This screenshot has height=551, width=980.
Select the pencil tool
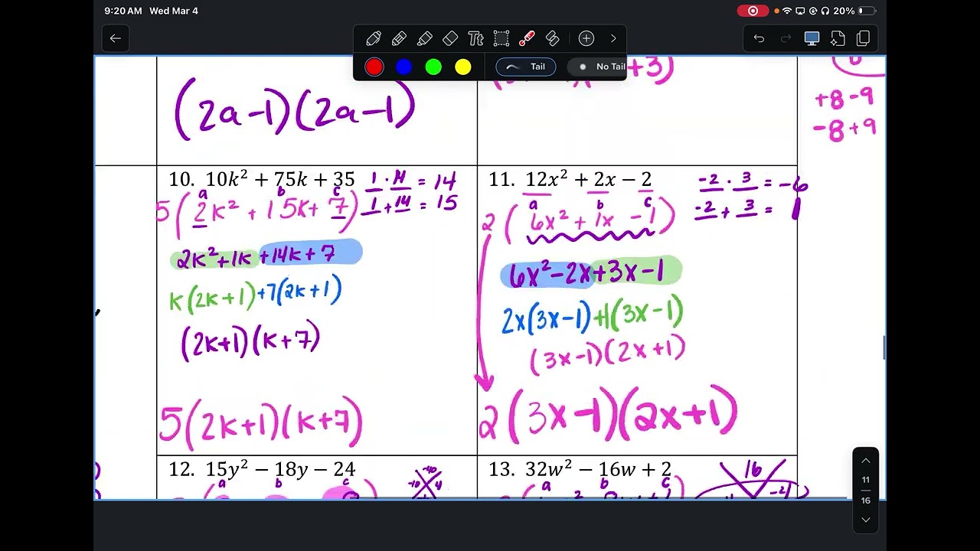[399, 38]
